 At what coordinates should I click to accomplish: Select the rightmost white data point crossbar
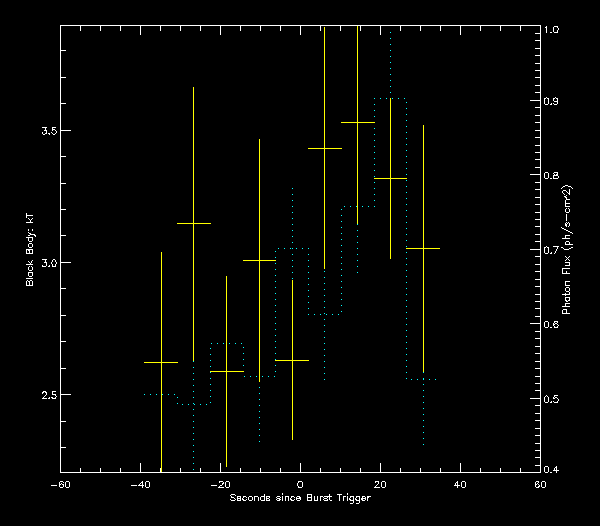(x=423, y=247)
